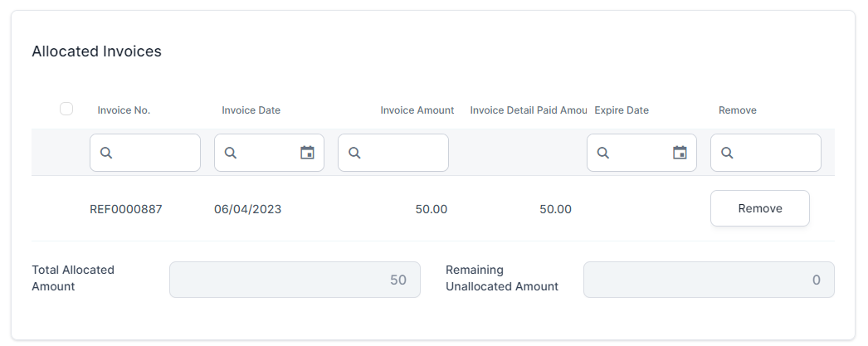Click the Invoice Amount filter search icon
868x346 pixels.
354,153
